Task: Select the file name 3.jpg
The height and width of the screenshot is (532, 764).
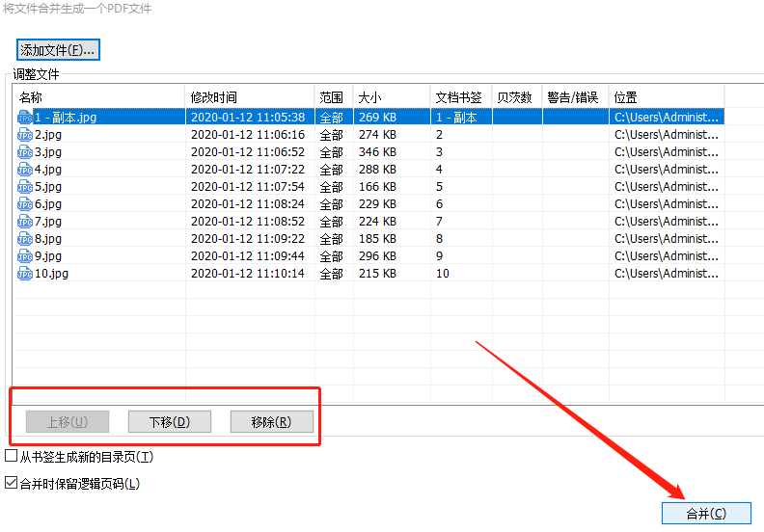Action: click(48, 152)
